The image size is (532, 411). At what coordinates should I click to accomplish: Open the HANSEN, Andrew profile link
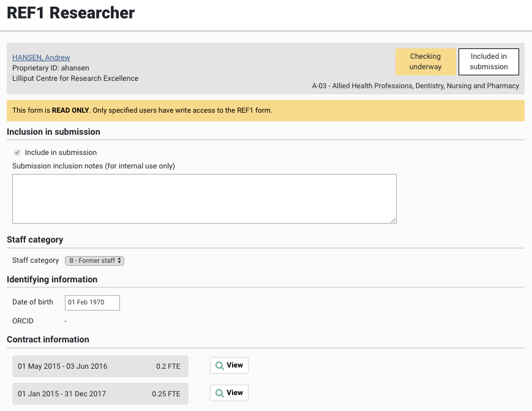[x=41, y=58]
